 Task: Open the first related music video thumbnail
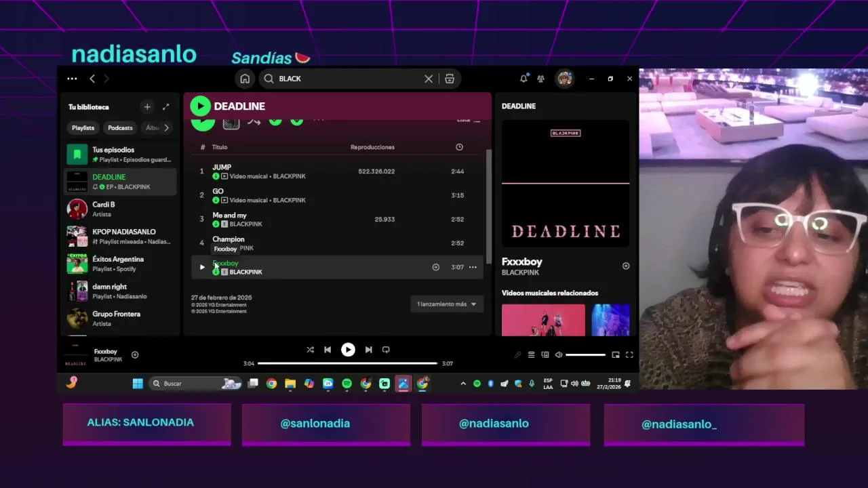(x=543, y=320)
